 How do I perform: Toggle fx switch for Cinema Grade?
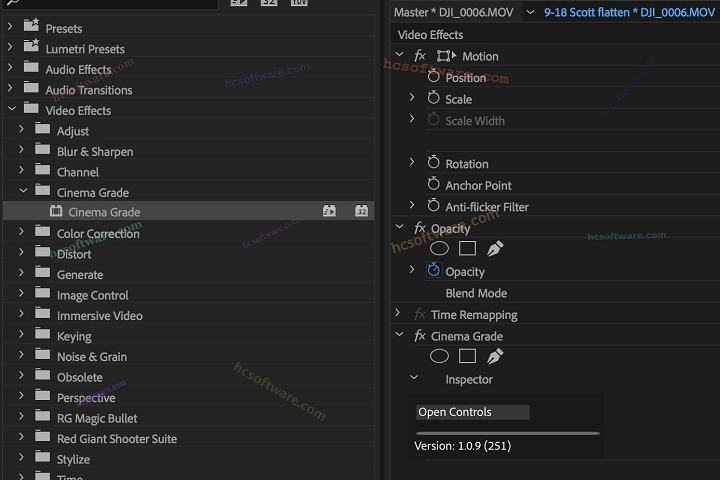tap(420, 336)
